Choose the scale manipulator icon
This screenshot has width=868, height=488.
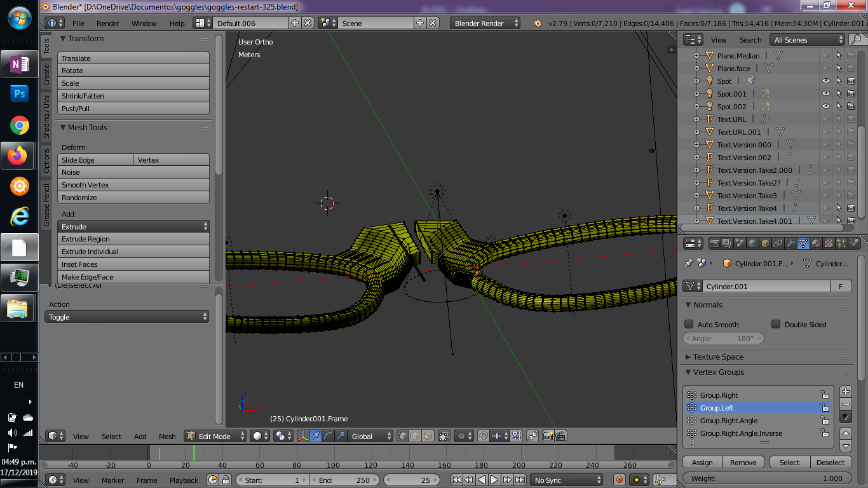pyautogui.click(x=341, y=436)
